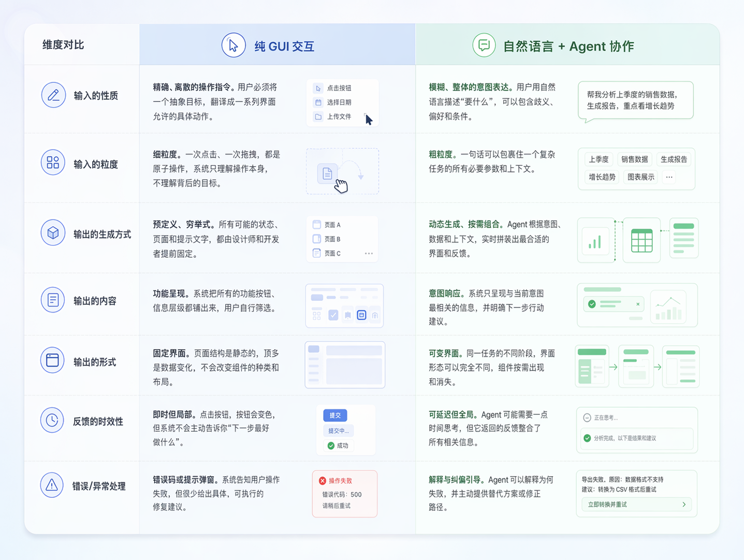Click the clock icon for 反馈的时效性
This screenshot has height=560, width=744.
click(52, 420)
